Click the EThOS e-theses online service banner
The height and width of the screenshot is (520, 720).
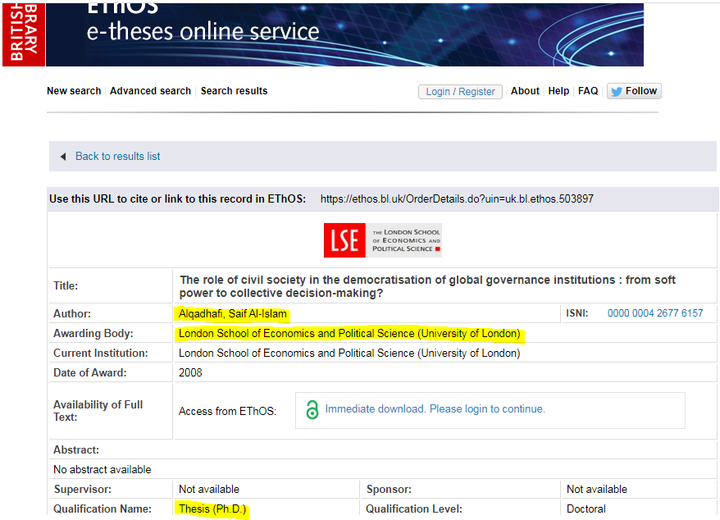coord(344,34)
